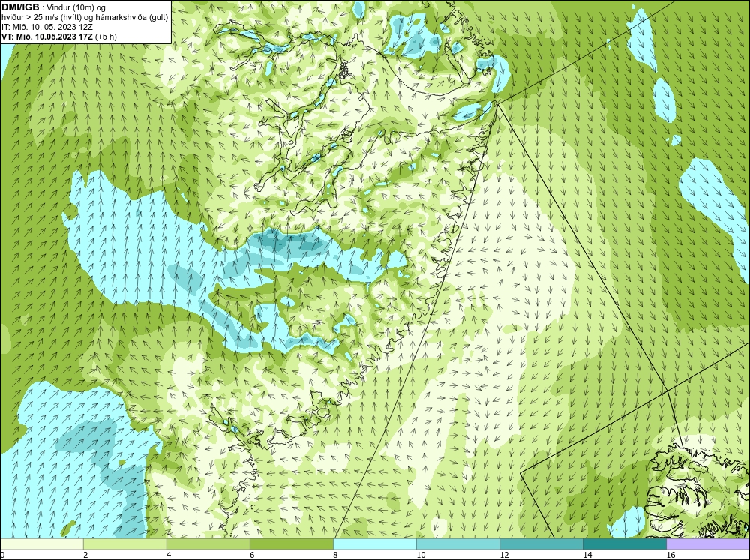Click the 10–12 m/s cyan legend swatch

(x=458, y=544)
